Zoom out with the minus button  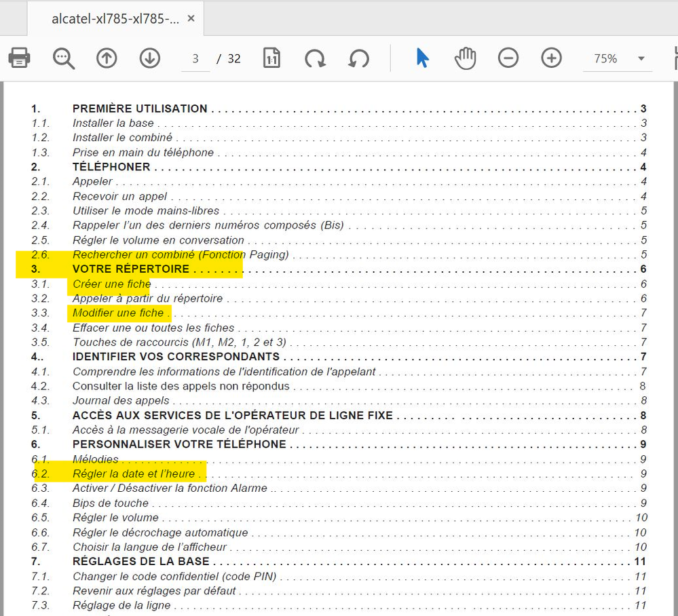point(508,58)
